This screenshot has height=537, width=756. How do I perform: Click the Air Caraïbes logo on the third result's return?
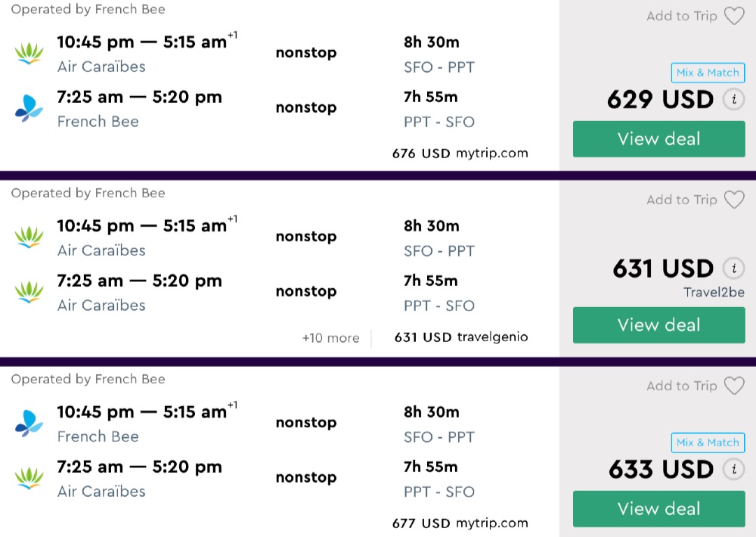click(29, 478)
